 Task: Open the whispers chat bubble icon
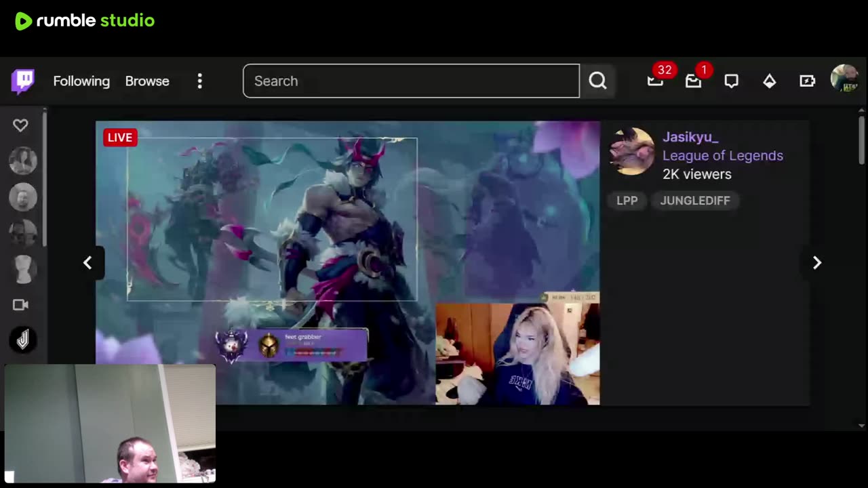click(x=731, y=81)
